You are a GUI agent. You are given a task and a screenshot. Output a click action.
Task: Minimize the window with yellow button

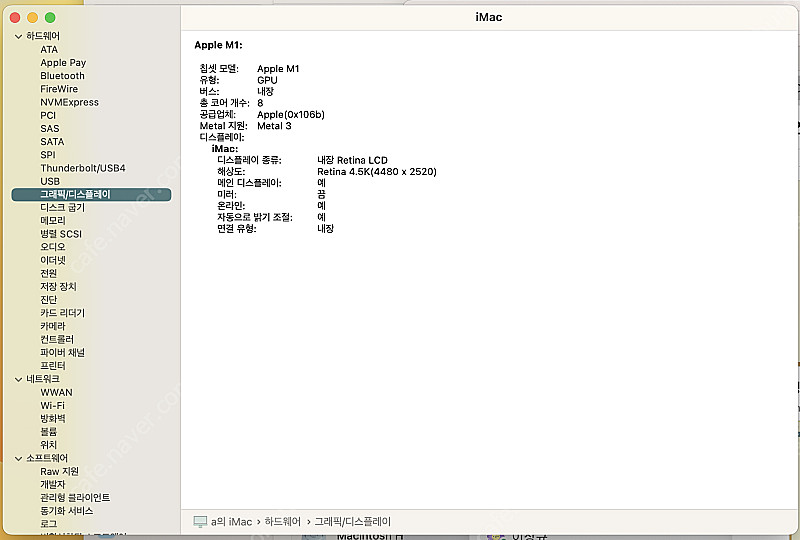tap(33, 18)
